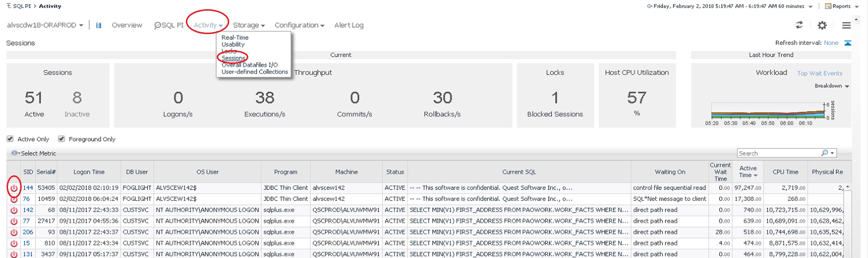Choose Real-Time in the Activity menu
The image size is (868, 258).
(235, 38)
